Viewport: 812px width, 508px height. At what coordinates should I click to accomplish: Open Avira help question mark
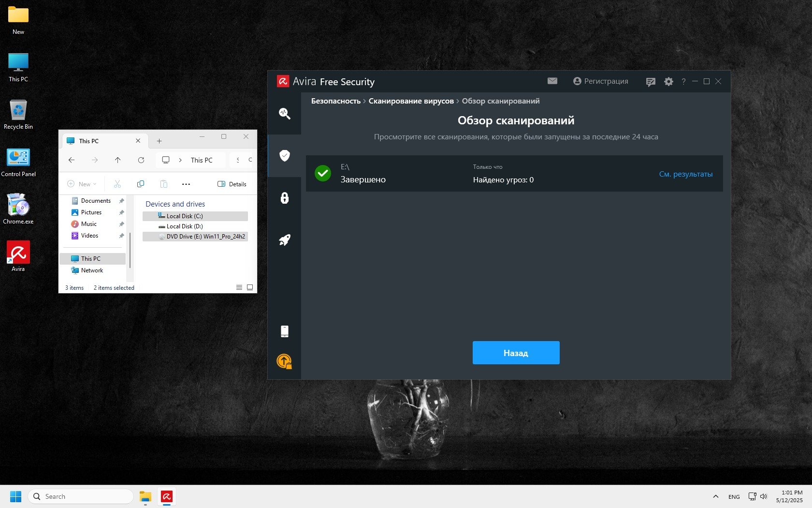click(683, 82)
